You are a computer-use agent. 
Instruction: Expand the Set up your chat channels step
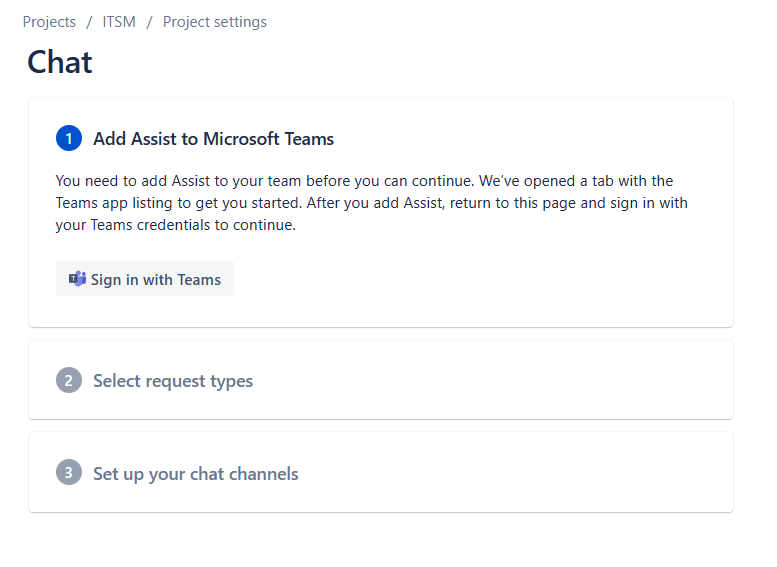pos(196,473)
